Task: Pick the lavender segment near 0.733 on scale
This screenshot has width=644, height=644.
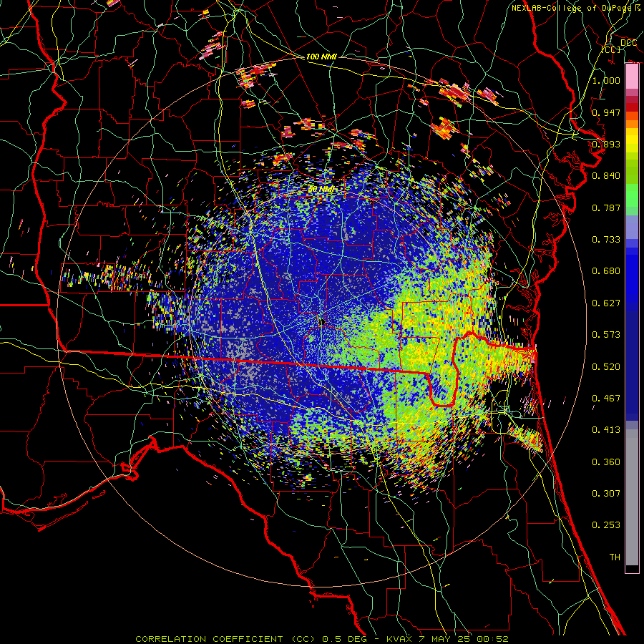Action: (632, 227)
